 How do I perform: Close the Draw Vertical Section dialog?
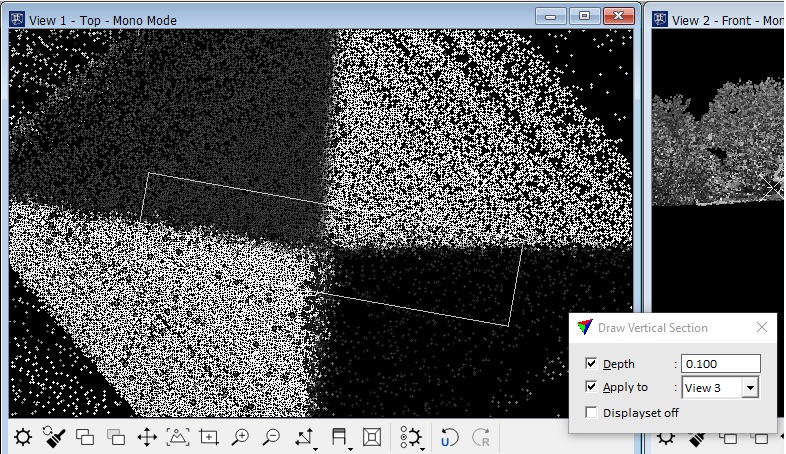(762, 327)
